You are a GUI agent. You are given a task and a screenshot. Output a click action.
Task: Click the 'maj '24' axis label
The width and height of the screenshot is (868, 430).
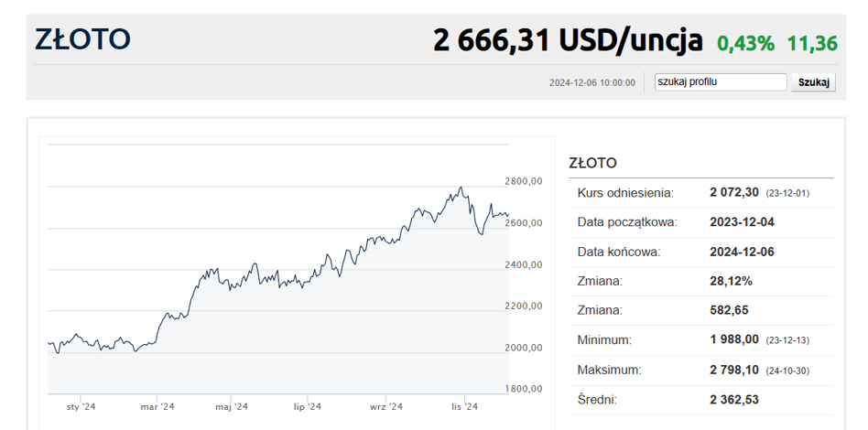click(232, 407)
